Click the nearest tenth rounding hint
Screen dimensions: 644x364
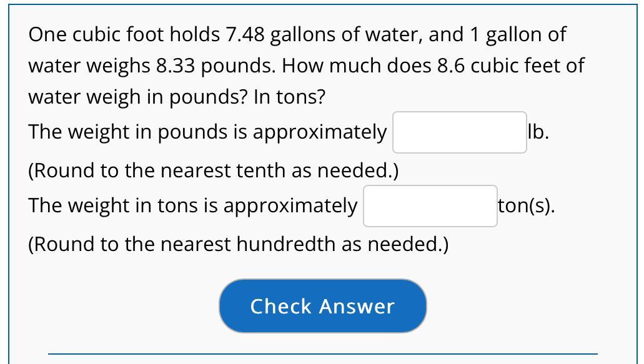[214, 170]
